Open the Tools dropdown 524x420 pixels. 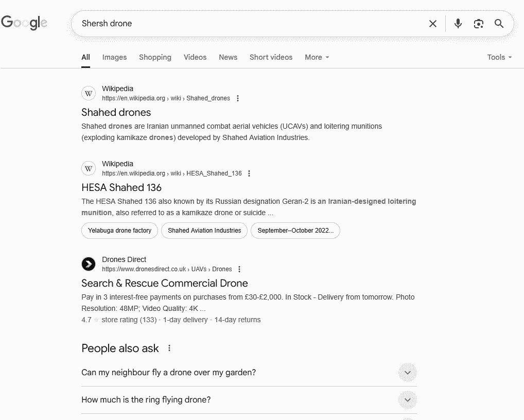point(499,57)
